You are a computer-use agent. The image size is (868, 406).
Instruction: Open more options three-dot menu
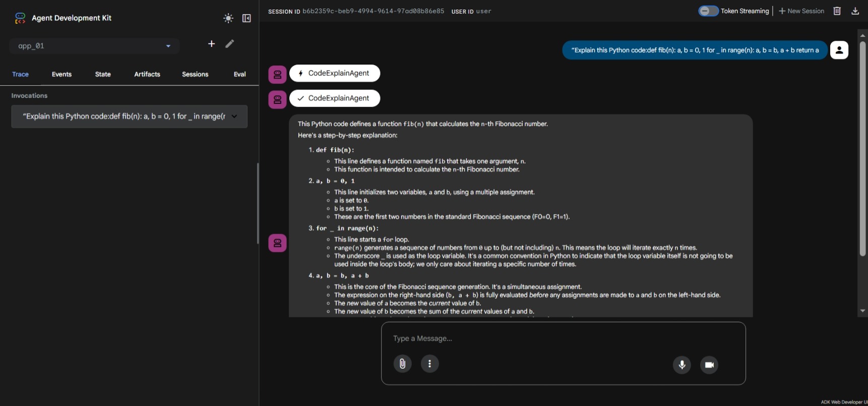tap(429, 364)
